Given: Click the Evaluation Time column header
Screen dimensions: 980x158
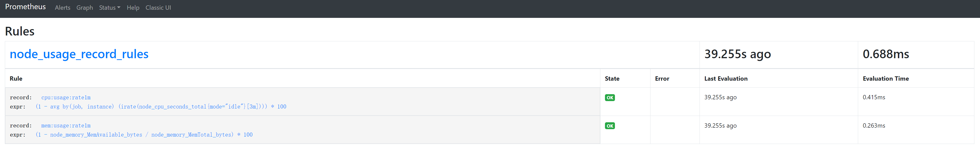Looking at the screenshot, I should pyautogui.click(x=886, y=79).
